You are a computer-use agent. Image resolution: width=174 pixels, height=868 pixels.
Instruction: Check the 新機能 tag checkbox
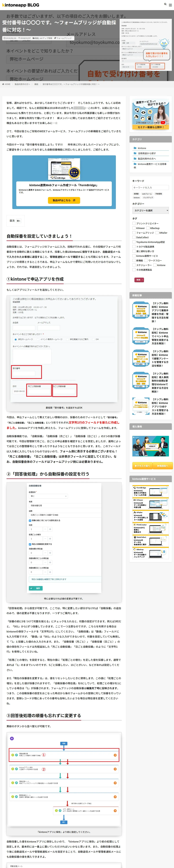(134, 260)
